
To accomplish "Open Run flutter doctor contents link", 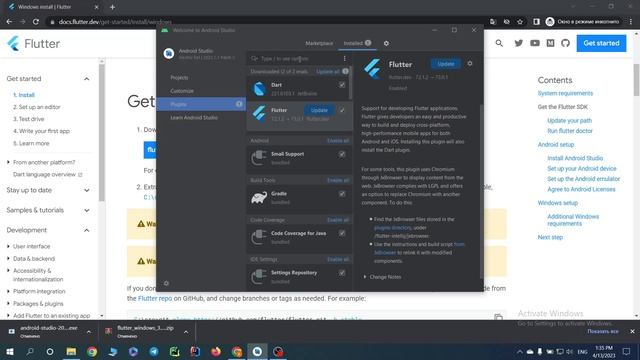I will (570, 131).
